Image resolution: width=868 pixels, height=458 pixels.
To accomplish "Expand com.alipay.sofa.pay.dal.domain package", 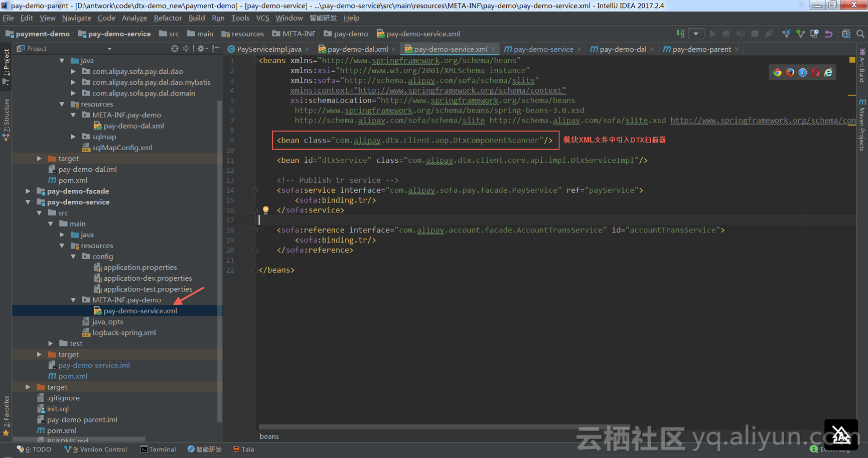I will coord(73,93).
